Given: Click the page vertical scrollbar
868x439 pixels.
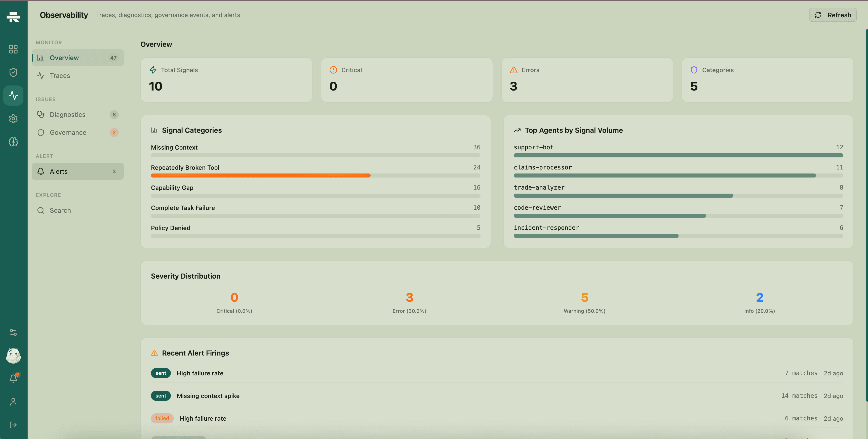Looking at the screenshot, I should 867,215.
